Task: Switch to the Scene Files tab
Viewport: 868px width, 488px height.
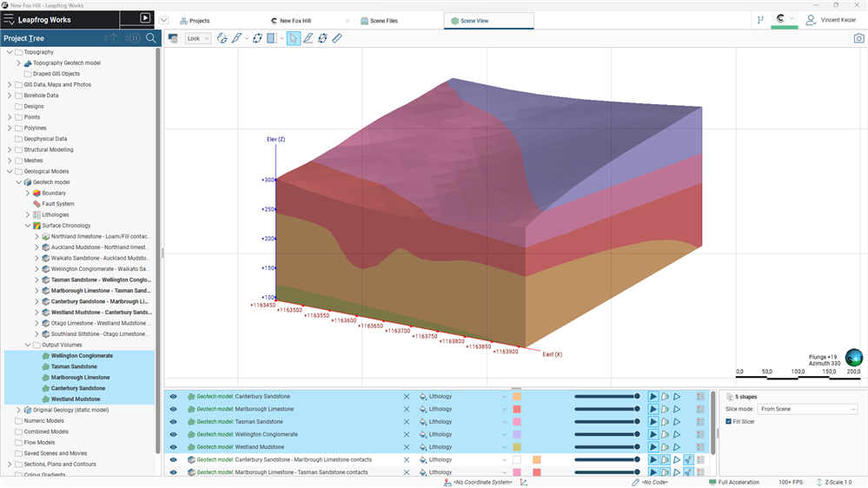Action: [x=381, y=21]
